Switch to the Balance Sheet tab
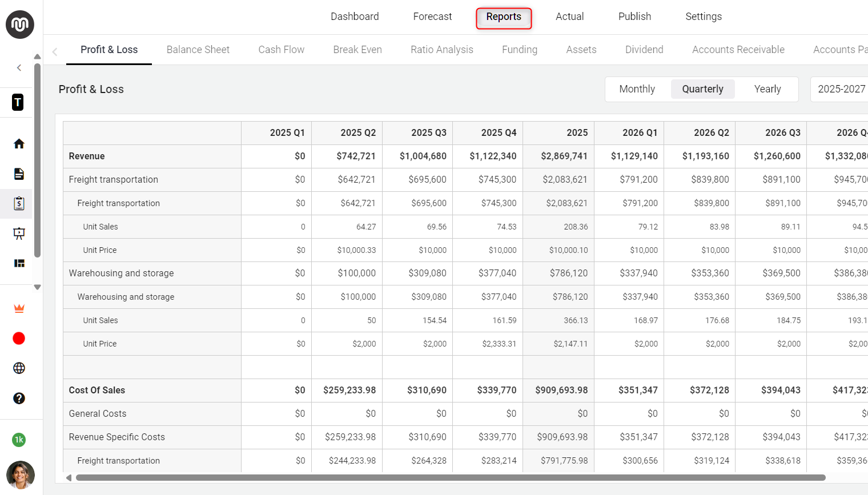The image size is (868, 495). (198, 50)
